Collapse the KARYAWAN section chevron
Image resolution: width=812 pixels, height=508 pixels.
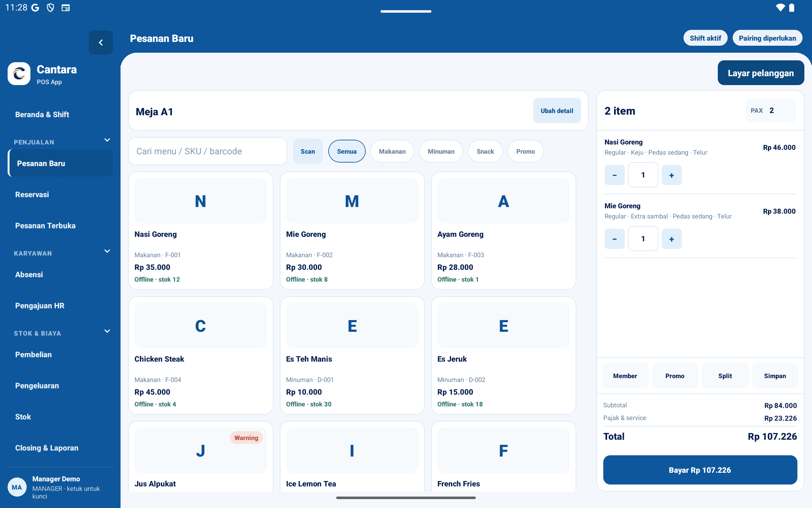click(107, 251)
